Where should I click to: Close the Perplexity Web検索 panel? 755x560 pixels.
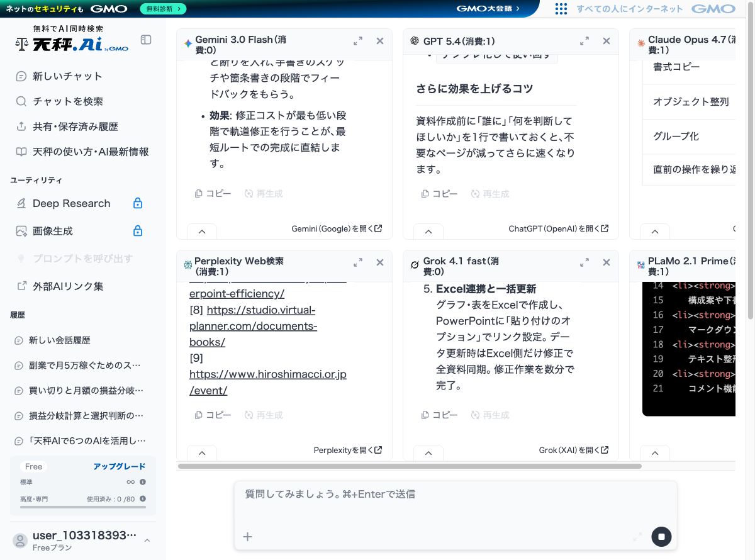pos(380,262)
